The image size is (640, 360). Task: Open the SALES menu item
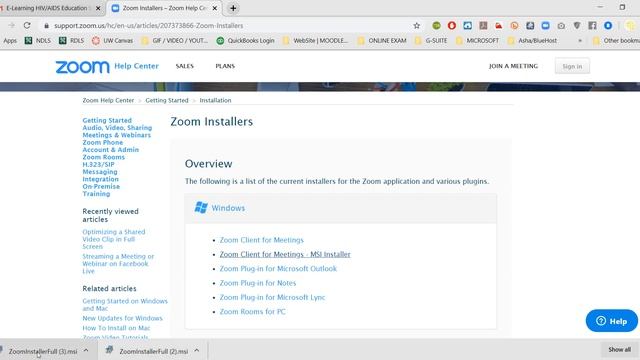click(184, 66)
